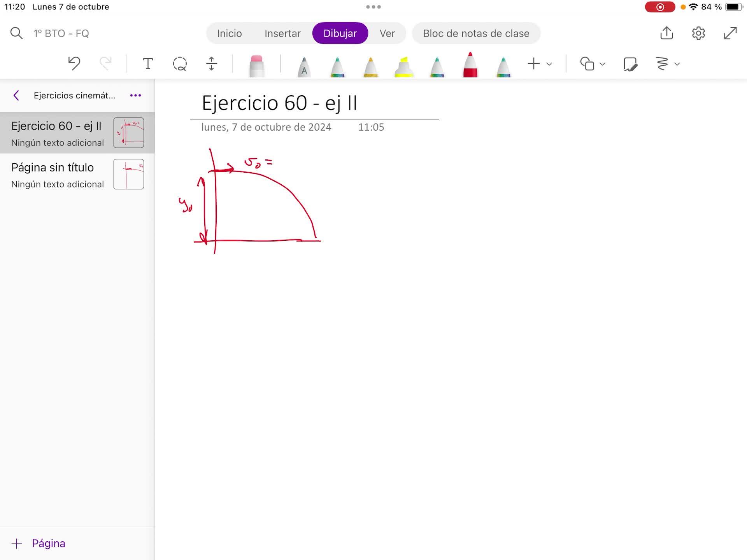
Task: Expand the ink-to-text dropdown chevron
Action: 677,64
